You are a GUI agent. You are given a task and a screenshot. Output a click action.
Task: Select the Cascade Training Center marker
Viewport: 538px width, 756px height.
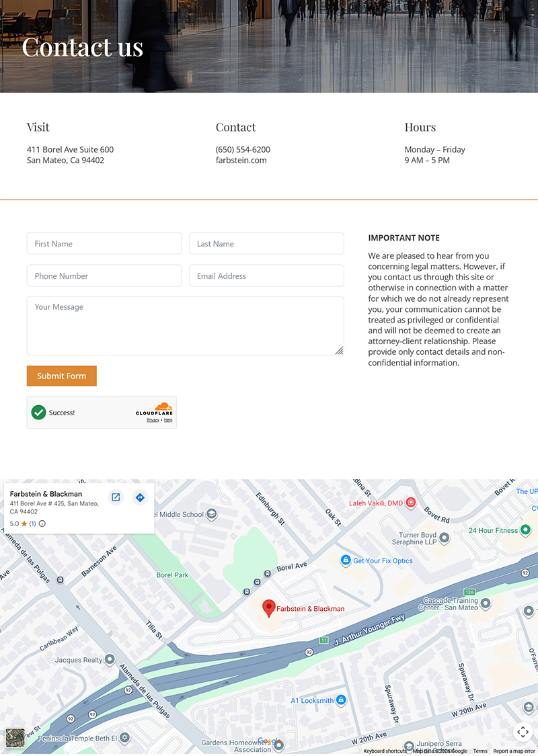click(x=486, y=603)
